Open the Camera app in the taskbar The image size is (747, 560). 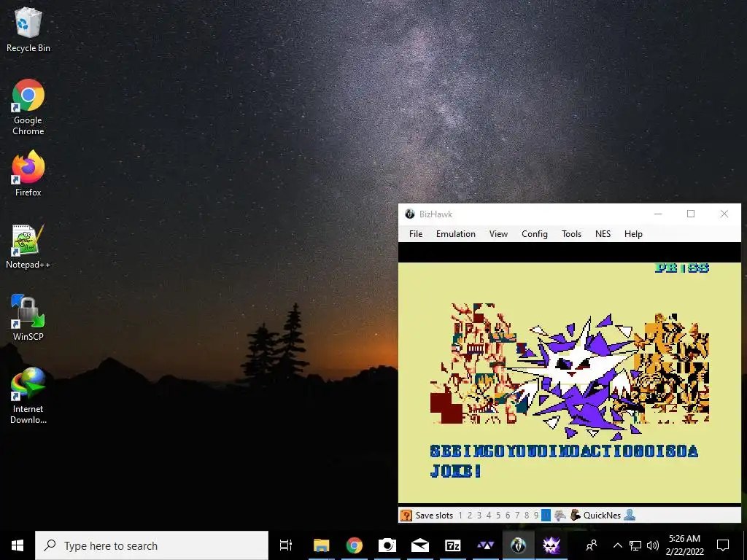click(x=387, y=545)
